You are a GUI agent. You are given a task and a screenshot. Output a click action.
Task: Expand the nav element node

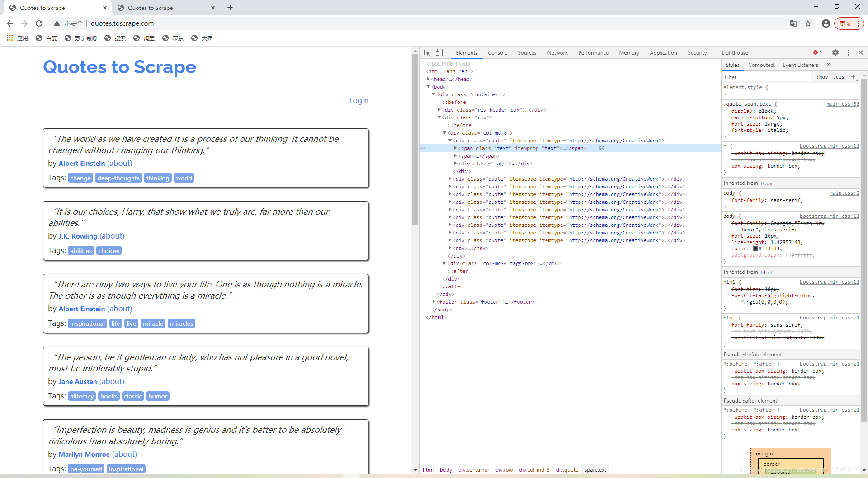click(x=450, y=248)
